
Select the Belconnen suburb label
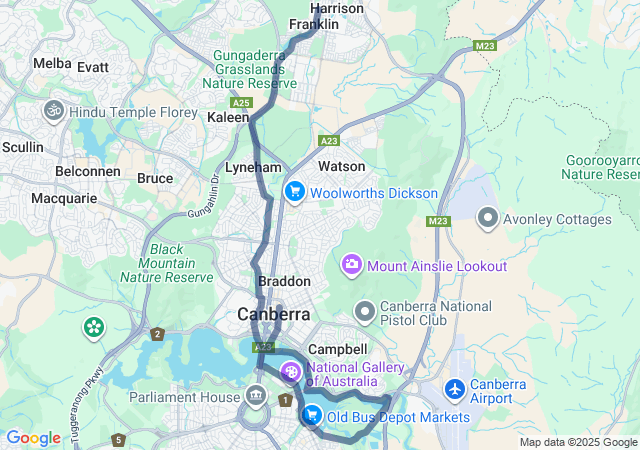[88, 172]
